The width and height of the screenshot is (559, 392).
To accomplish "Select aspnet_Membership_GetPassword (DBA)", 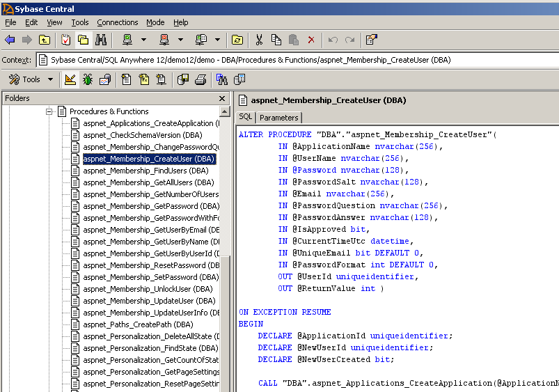I will (151, 206).
